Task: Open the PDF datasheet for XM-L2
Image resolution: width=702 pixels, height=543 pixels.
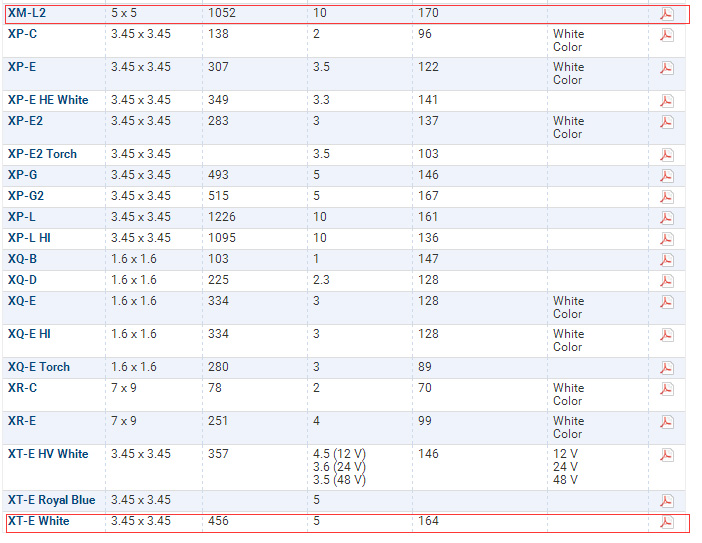Action: (x=666, y=14)
